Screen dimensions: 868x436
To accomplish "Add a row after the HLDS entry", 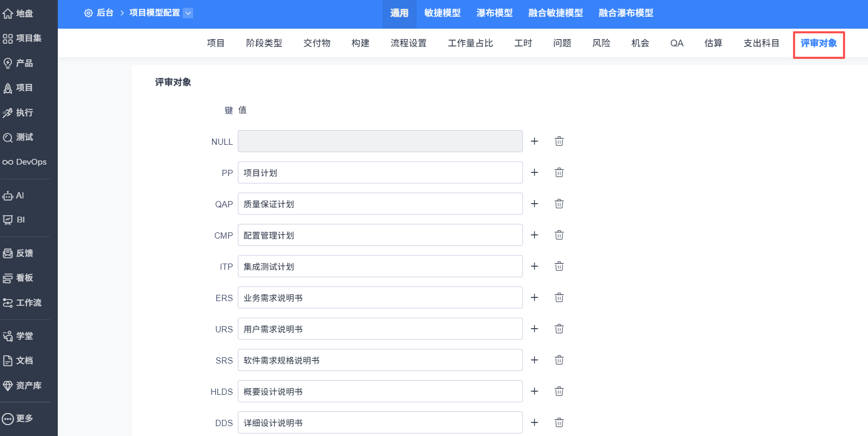I will [x=534, y=391].
